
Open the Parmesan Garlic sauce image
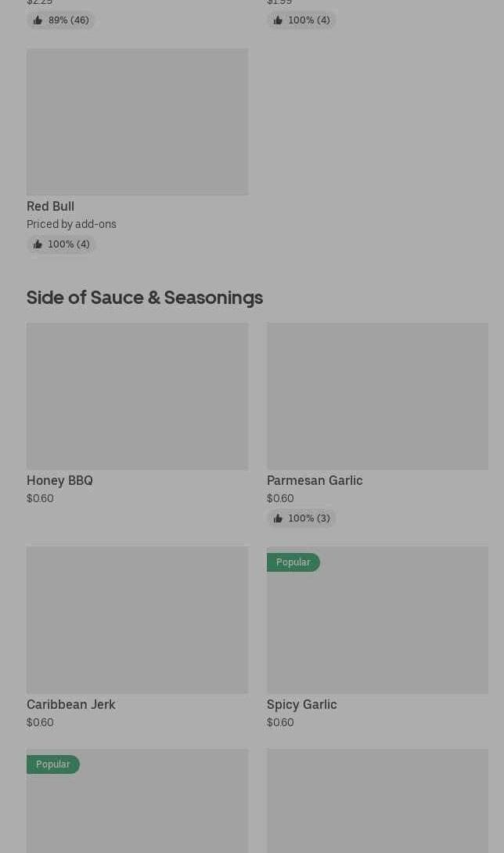[377, 396]
